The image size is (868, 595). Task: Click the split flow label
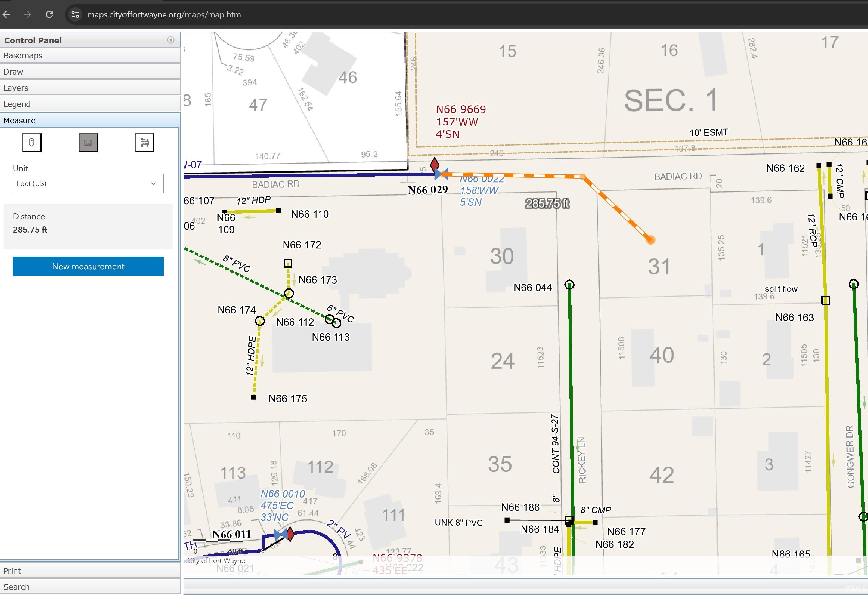[x=781, y=289]
